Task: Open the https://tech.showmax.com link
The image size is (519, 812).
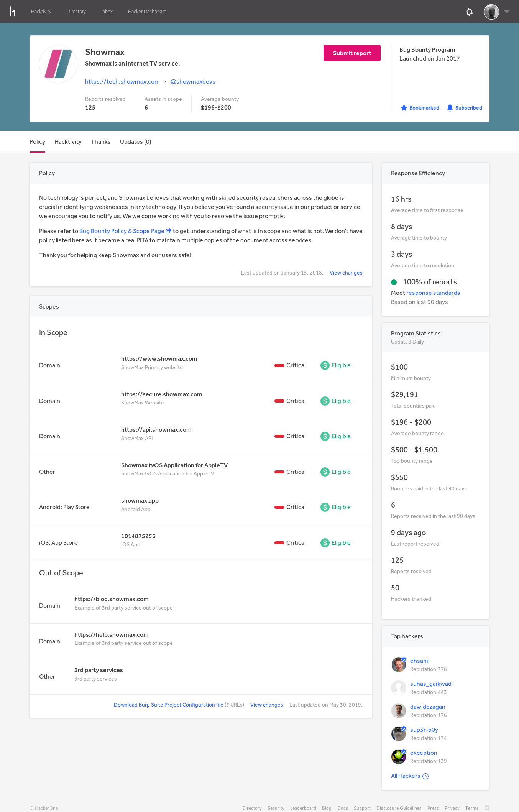Action: [122, 81]
